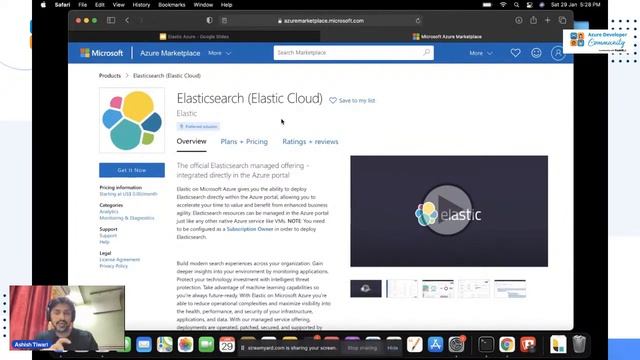Open App Store from the Dock
The image size is (640, 360).
click(x=436, y=344)
